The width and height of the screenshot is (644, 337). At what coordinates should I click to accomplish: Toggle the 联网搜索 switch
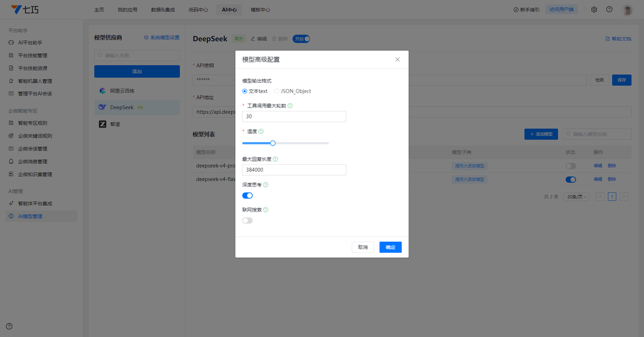tap(248, 220)
